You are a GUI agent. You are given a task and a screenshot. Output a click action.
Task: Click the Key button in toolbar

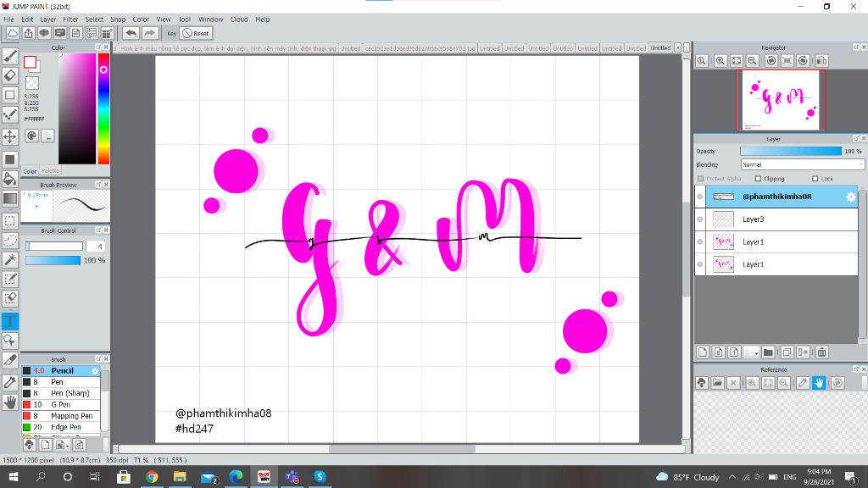point(171,33)
